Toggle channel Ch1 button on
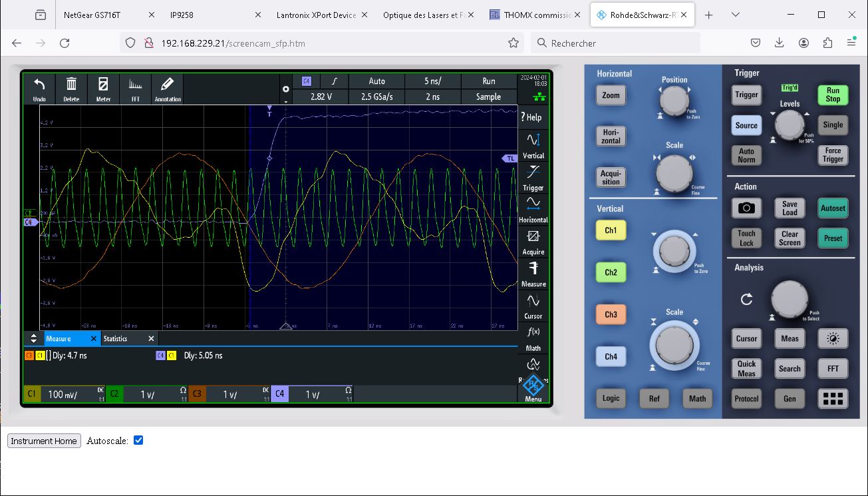 tap(611, 230)
